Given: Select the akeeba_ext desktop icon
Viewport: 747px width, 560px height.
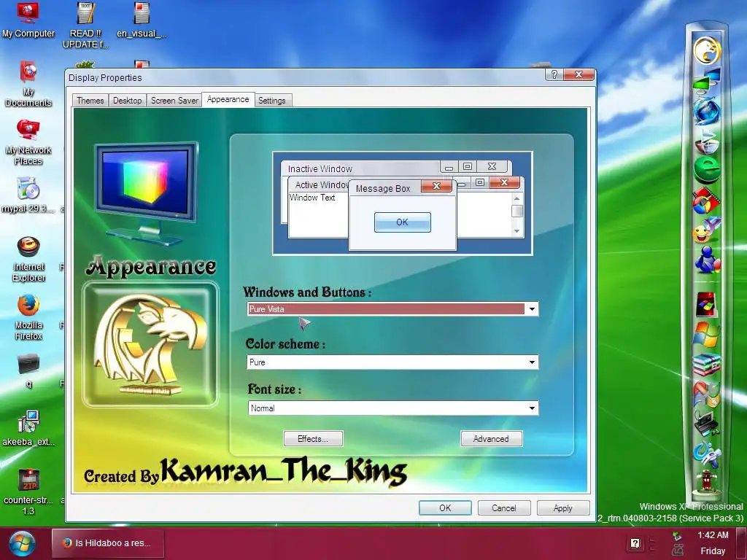Looking at the screenshot, I should [x=28, y=428].
